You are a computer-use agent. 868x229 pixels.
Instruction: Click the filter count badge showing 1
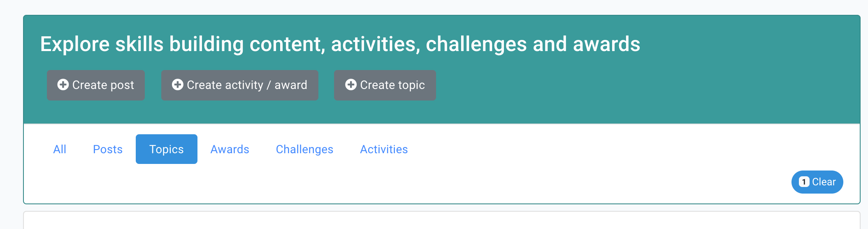tap(804, 182)
